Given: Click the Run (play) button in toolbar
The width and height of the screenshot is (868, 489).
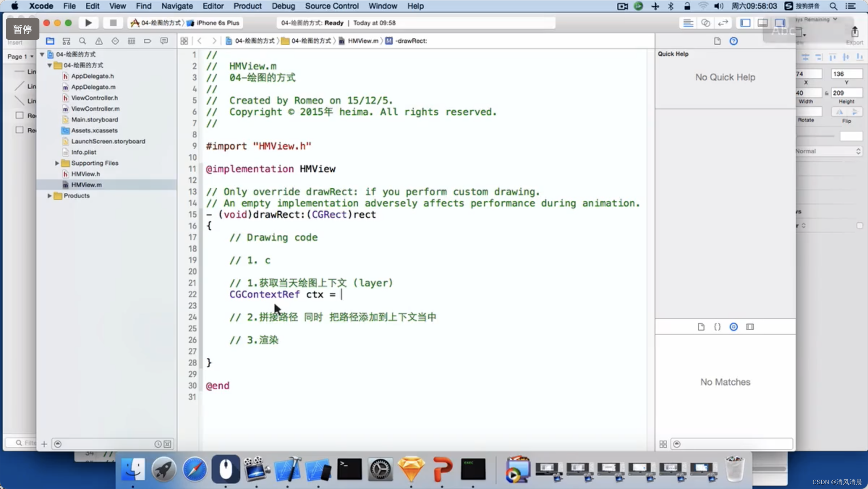Looking at the screenshot, I should tap(88, 23).
